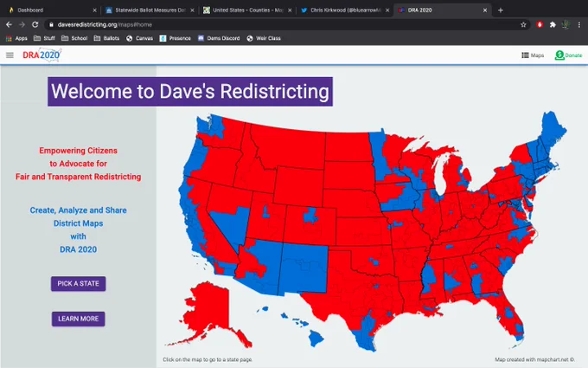Select Florida on the map
The width and height of the screenshot is (588, 368).
pos(506,312)
